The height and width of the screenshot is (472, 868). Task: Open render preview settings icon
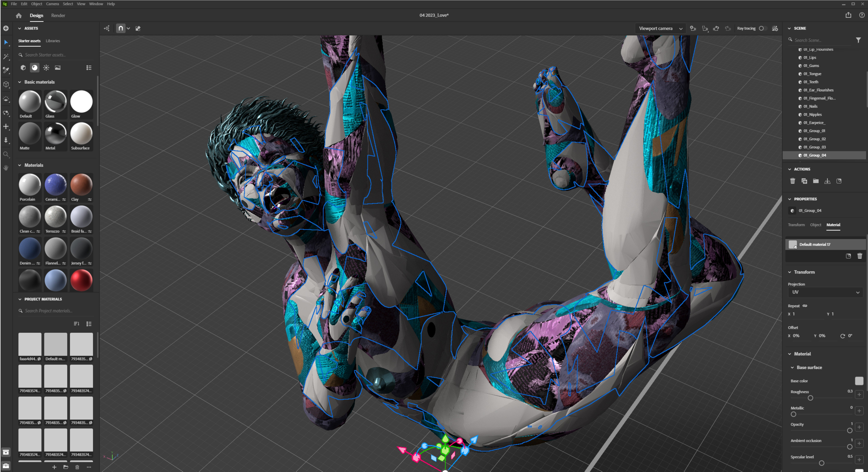pyautogui.click(x=775, y=28)
